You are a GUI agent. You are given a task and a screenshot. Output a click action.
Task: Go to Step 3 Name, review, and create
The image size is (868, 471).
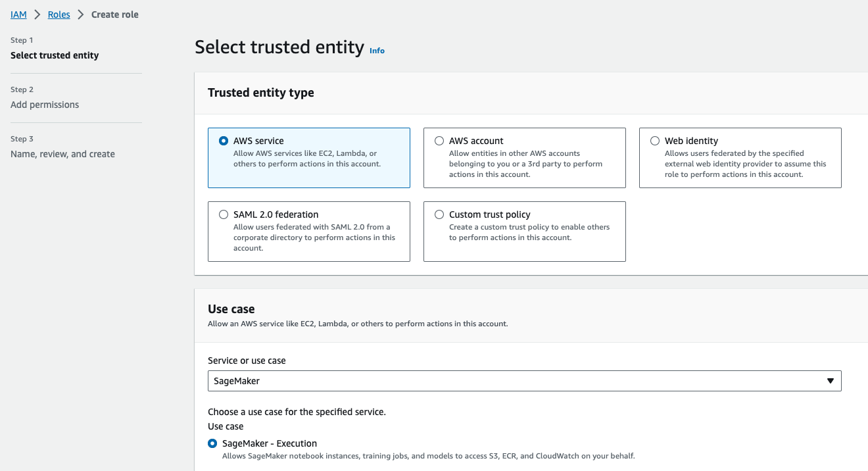(62, 154)
